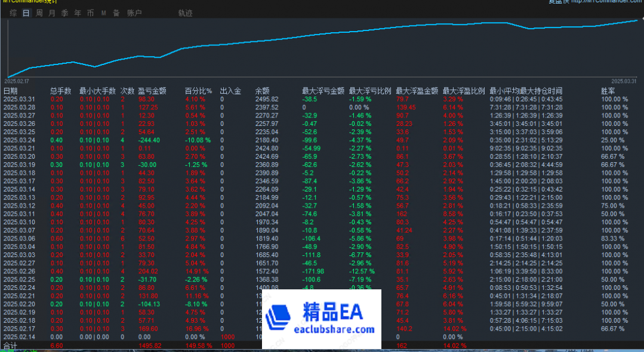
Task: Click the win rate 83.33 %
Action: click(613, 239)
